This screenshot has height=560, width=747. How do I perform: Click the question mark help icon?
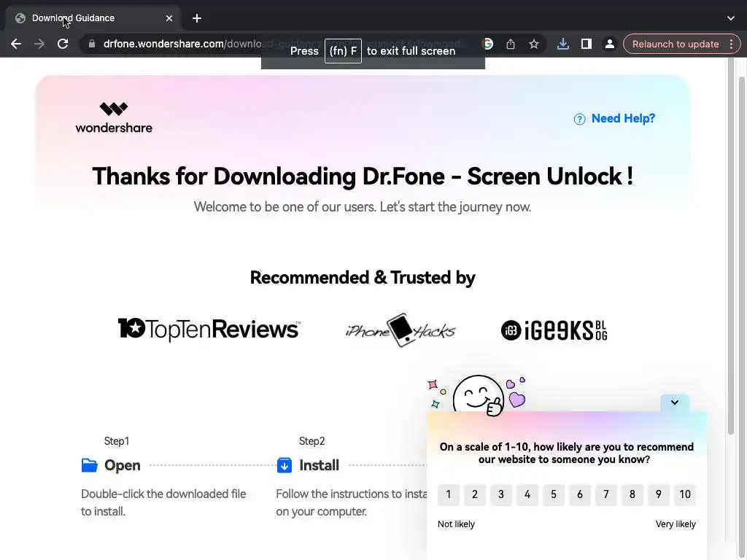click(579, 119)
